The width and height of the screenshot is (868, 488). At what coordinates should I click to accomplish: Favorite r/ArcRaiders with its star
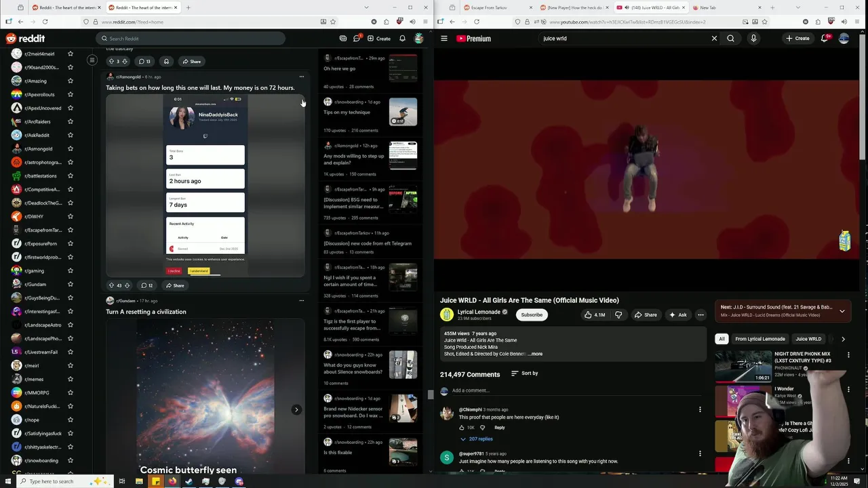click(x=71, y=122)
